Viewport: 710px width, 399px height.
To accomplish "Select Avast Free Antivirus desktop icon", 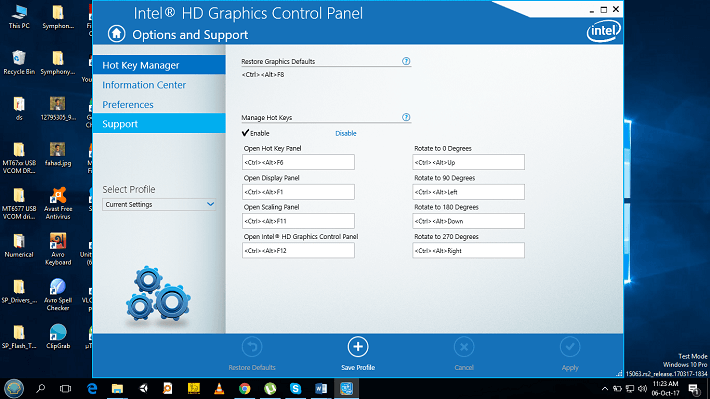I will point(58,204).
